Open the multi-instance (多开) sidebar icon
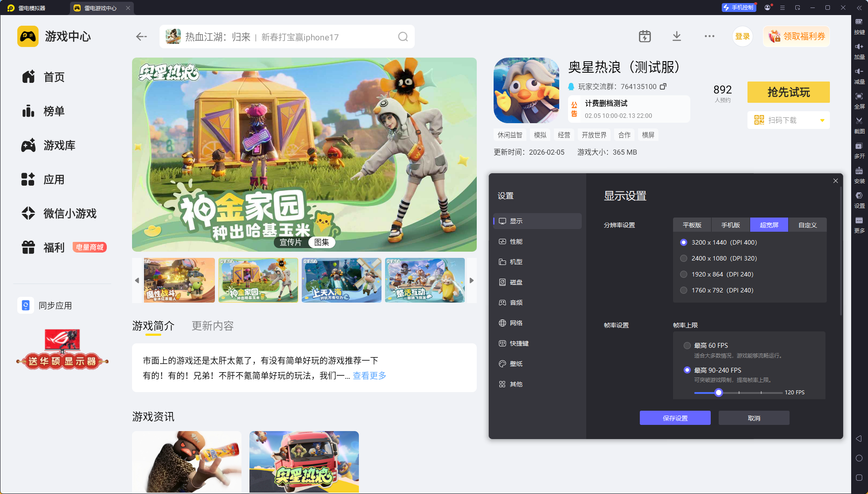Screen dimensions: 868x494 (x=859, y=147)
